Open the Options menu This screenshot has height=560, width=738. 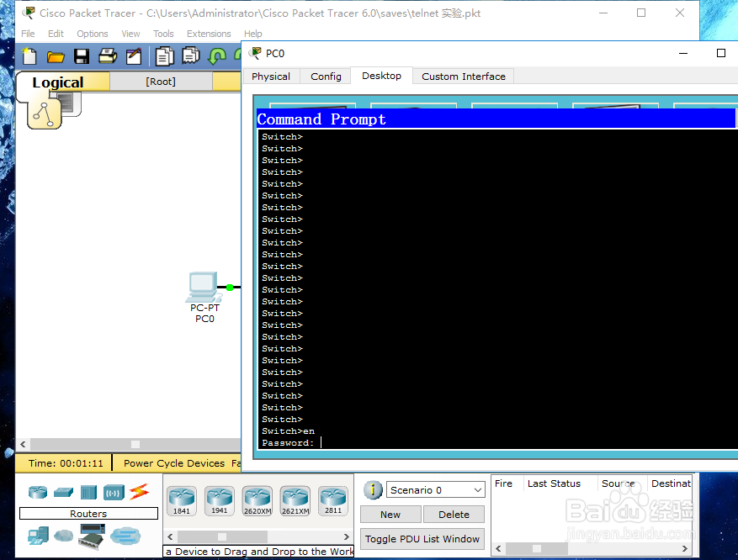click(x=93, y=34)
